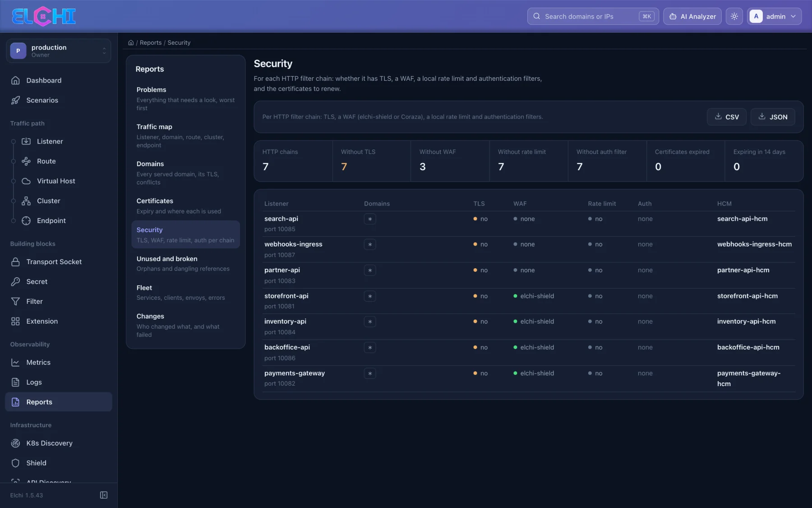Open the inventory-api-hcm link
This screenshot has height=508, width=812.
point(746,322)
